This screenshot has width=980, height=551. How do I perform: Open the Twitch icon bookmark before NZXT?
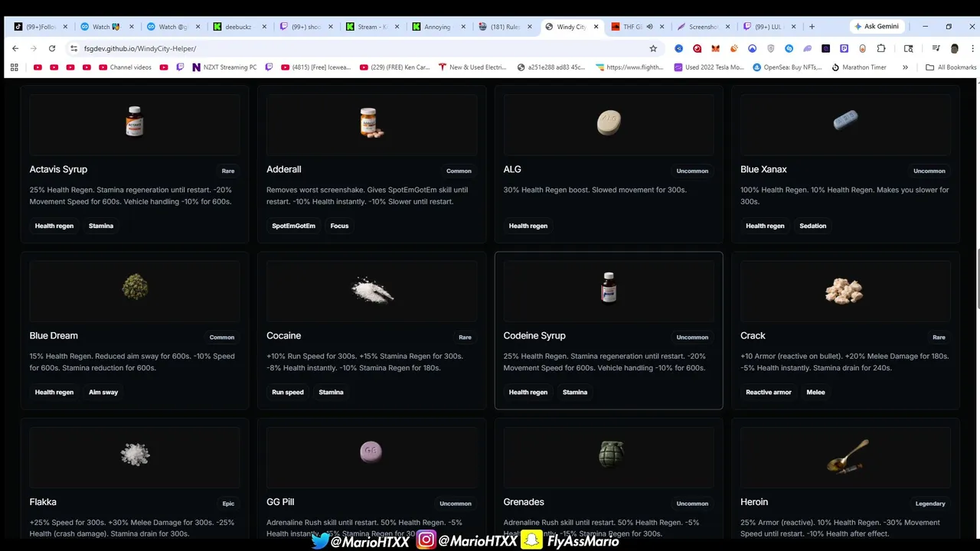(x=180, y=67)
